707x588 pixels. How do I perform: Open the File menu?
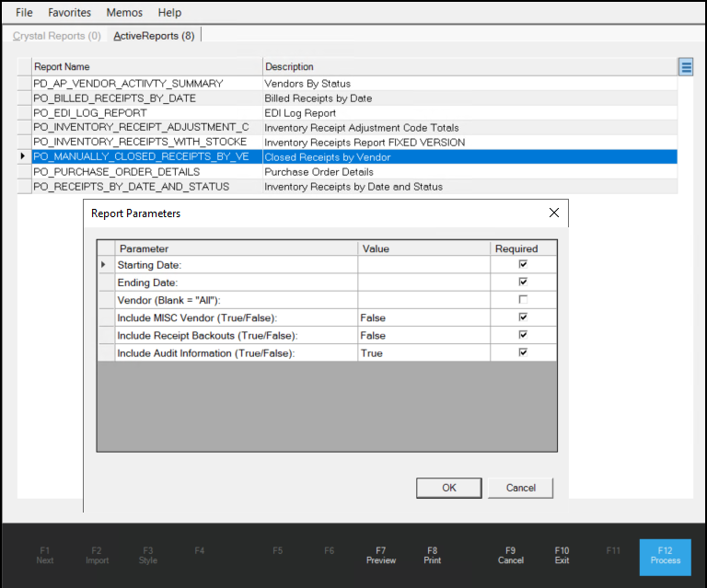[24, 13]
